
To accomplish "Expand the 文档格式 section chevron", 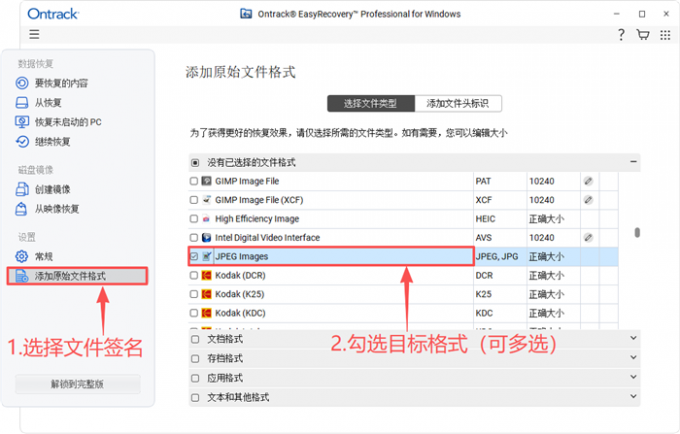I will 633,338.
